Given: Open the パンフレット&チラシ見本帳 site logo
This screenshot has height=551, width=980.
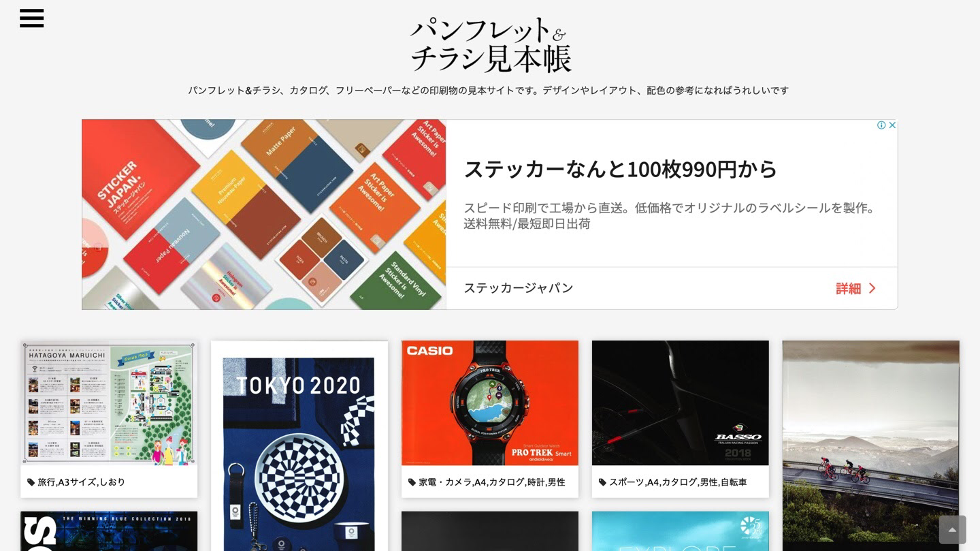Looking at the screenshot, I should [x=490, y=46].
